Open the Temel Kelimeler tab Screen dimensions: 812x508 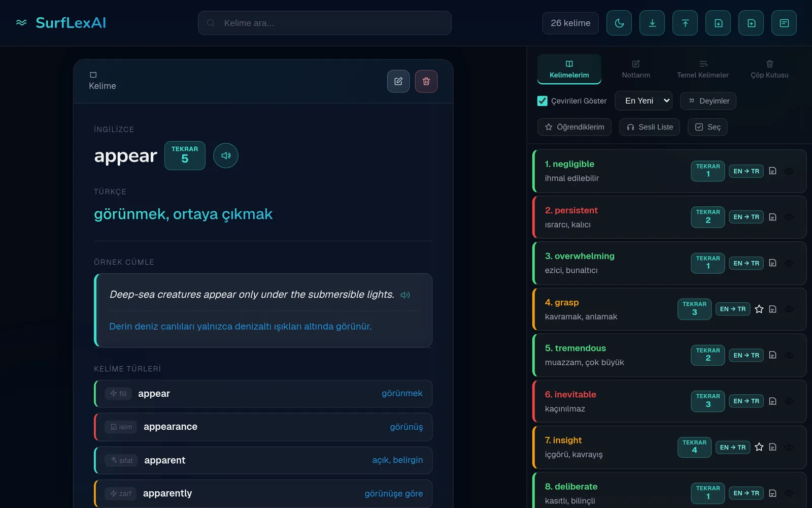(x=703, y=69)
